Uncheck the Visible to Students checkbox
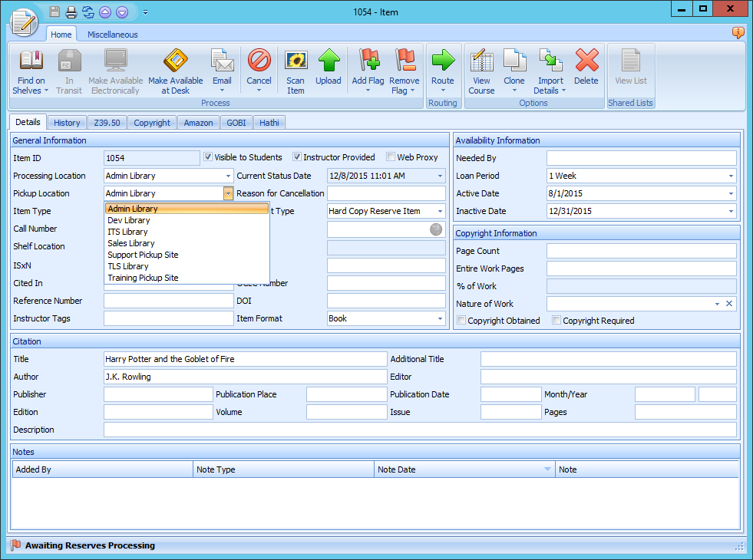The width and height of the screenshot is (753, 560). (208, 157)
